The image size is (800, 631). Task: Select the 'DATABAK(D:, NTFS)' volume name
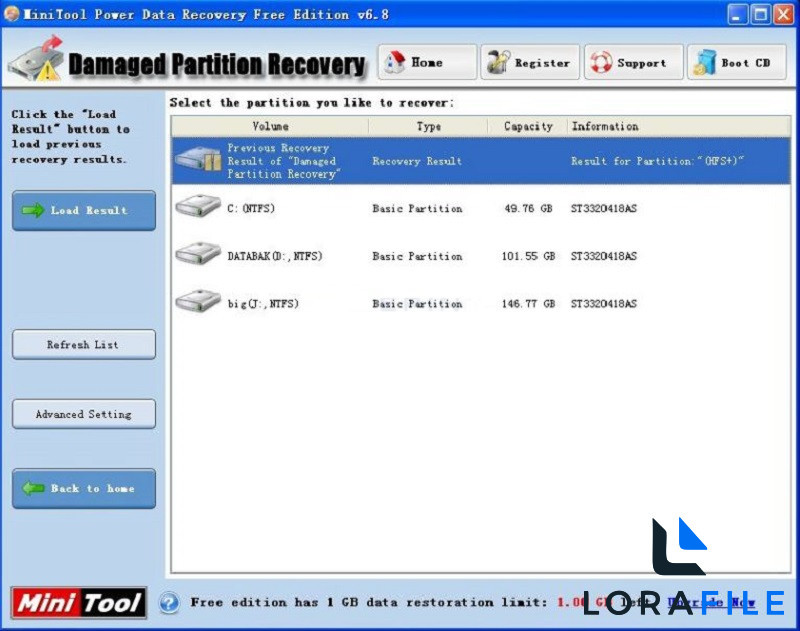click(x=275, y=256)
